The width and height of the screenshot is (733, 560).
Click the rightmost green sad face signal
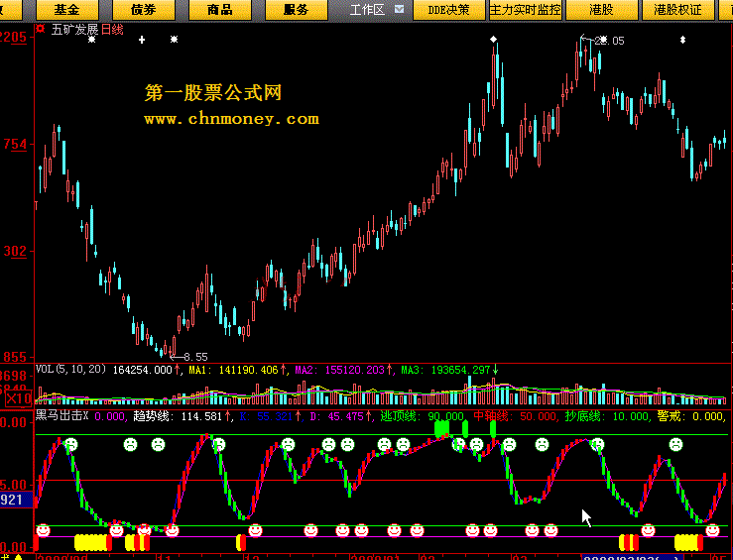[x=675, y=444]
